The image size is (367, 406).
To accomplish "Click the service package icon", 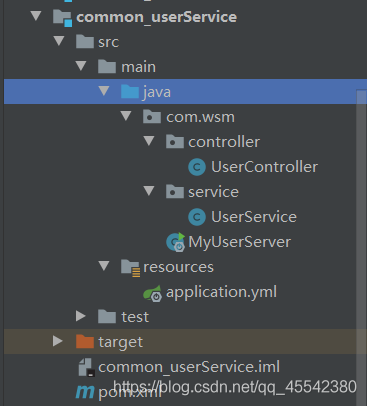I will [175, 192].
